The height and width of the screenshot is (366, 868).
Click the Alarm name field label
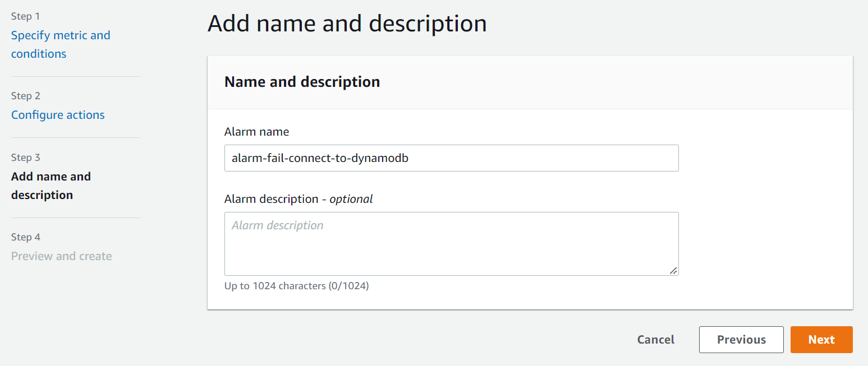[x=256, y=132]
